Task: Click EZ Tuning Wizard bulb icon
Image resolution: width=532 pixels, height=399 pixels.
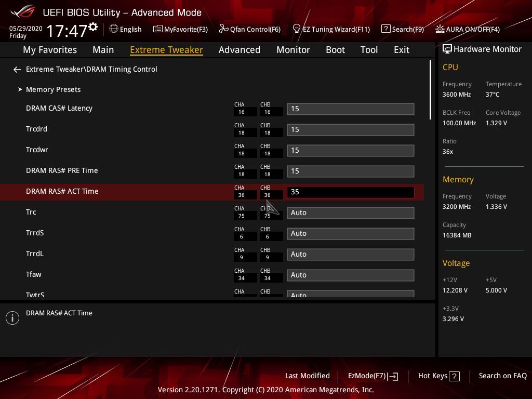Action: (x=296, y=29)
